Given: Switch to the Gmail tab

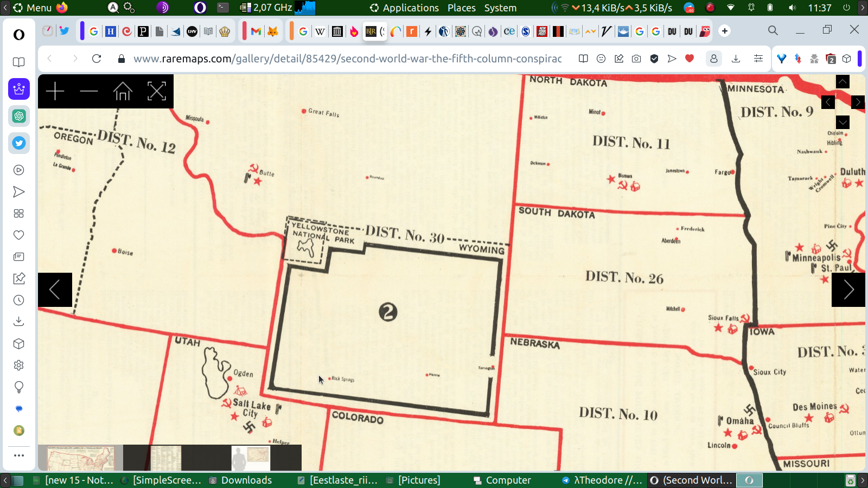Looking at the screenshot, I should [256, 31].
